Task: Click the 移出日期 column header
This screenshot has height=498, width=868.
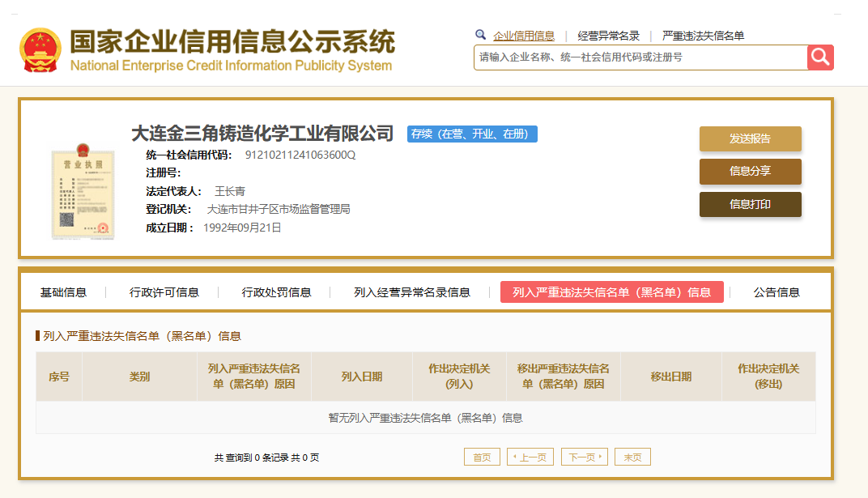Action: [671, 377]
